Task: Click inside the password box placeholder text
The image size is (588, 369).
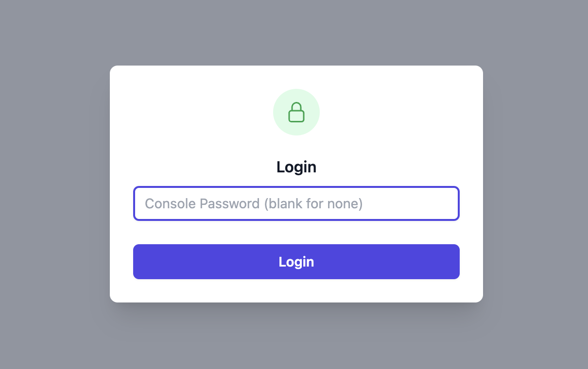Action: coord(254,203)
